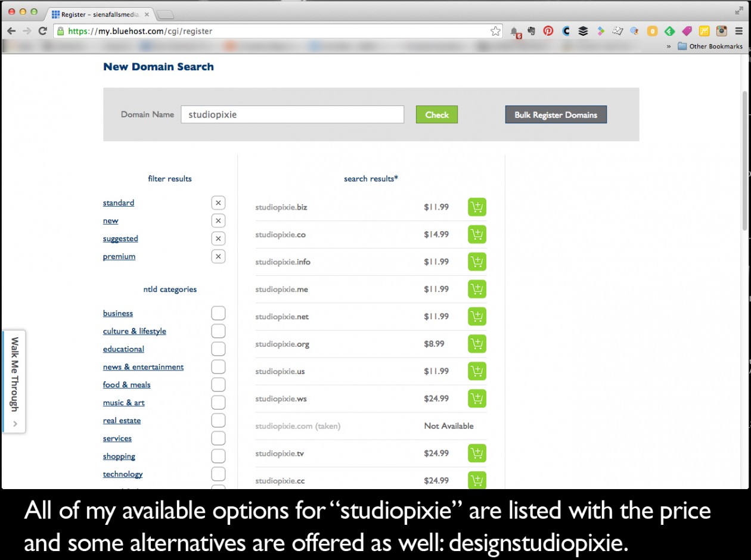Click the green Check button
This screenshot has height=560, width=751.
coord(437,114)
